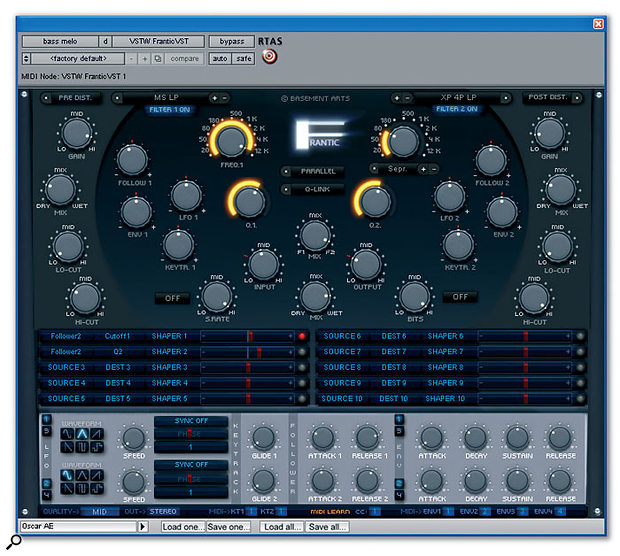Select the falling sawtooth waveform for the second LFO
Image resolution: width=620 pixels, height=556 pixels.
click(x=66, y=489)
